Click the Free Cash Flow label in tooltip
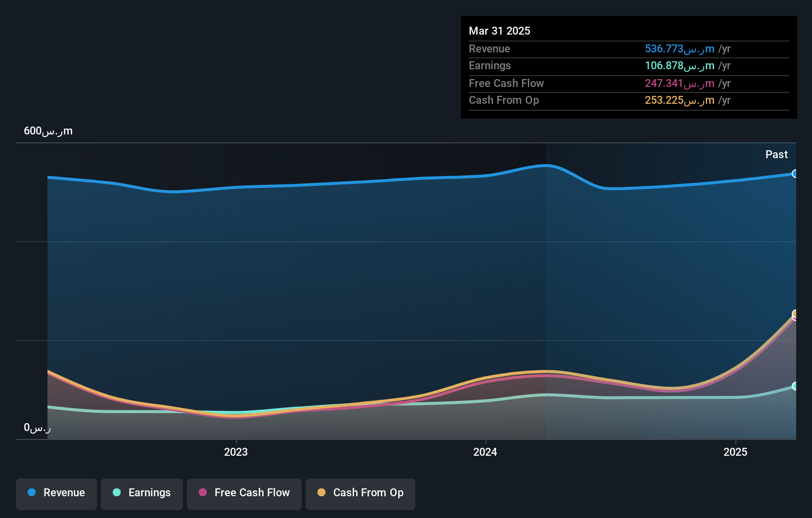The width and height of the screenshot is (812, 518). 506,83
